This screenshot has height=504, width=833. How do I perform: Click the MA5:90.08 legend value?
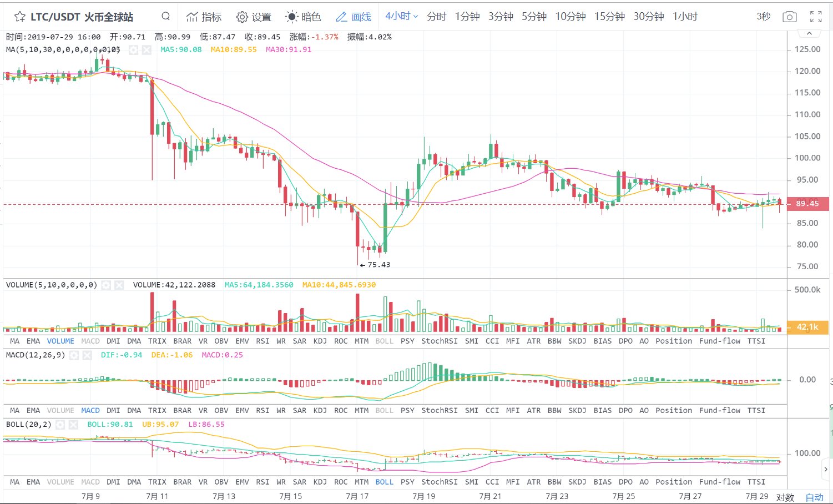click(181, 50)
